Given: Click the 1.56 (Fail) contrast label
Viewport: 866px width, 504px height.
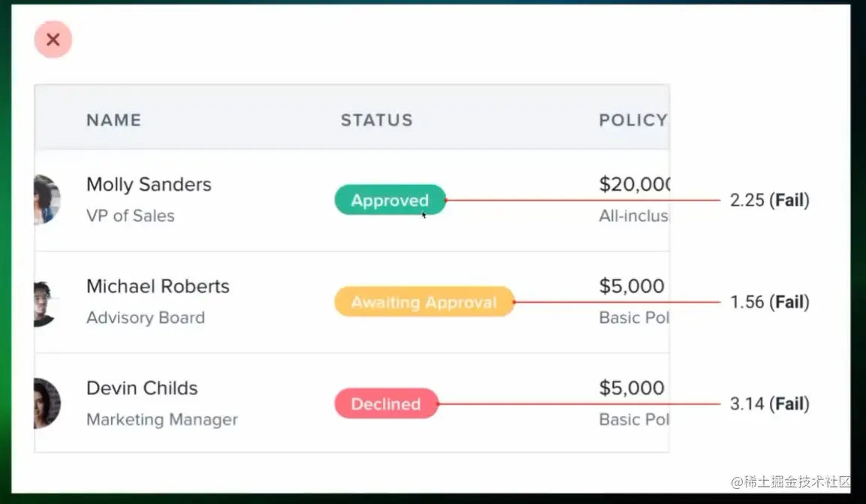Looking at the screenshot, I should (769, 302).
